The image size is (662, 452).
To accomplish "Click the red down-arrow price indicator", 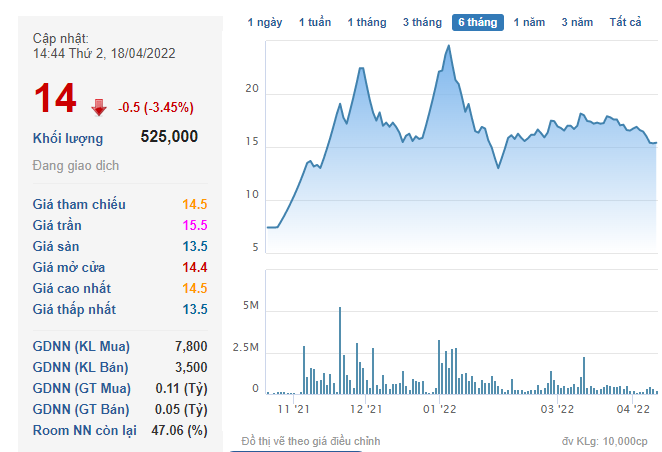I will [98, 107].
